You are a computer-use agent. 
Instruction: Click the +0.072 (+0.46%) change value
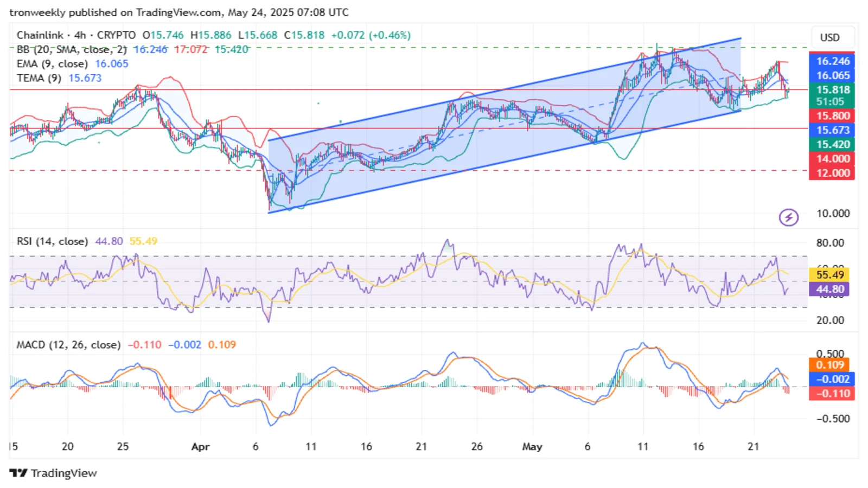click(371, 35)
